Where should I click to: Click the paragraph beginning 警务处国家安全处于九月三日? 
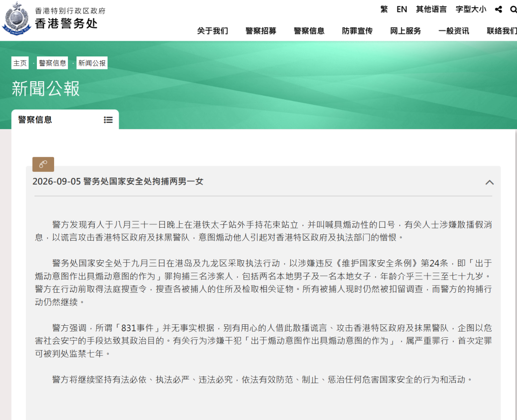263,283
